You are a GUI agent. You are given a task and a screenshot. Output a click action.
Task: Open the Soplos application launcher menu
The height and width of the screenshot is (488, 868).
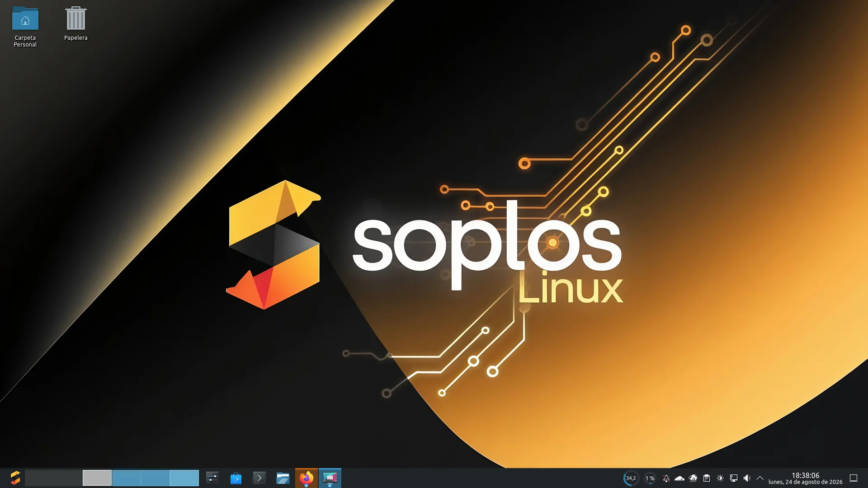[x=15, y=478]
